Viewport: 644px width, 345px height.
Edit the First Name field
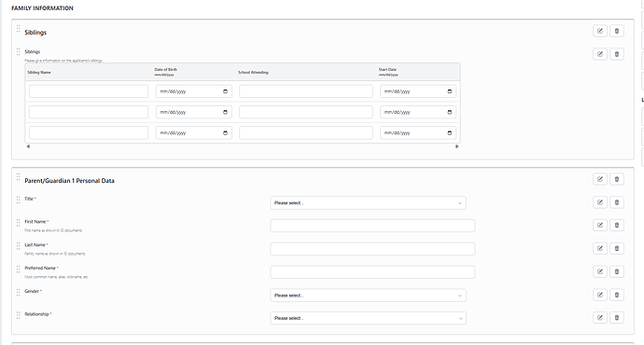click(599, 225)
